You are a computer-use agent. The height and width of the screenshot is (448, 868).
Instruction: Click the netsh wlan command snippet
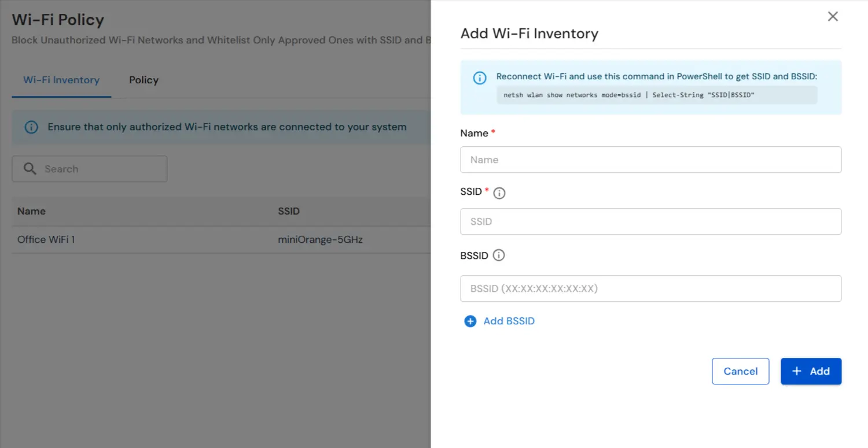pos(657,94)
